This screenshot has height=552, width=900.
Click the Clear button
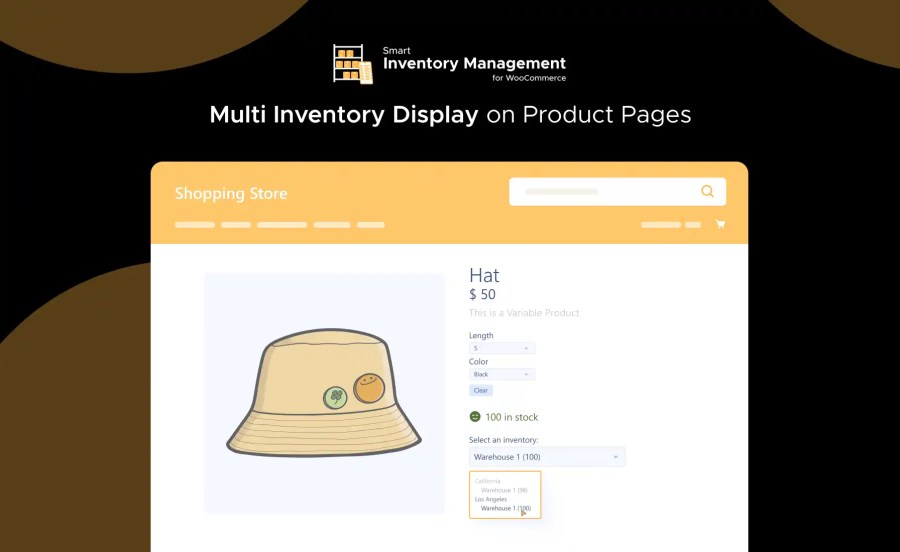[480, 390]
